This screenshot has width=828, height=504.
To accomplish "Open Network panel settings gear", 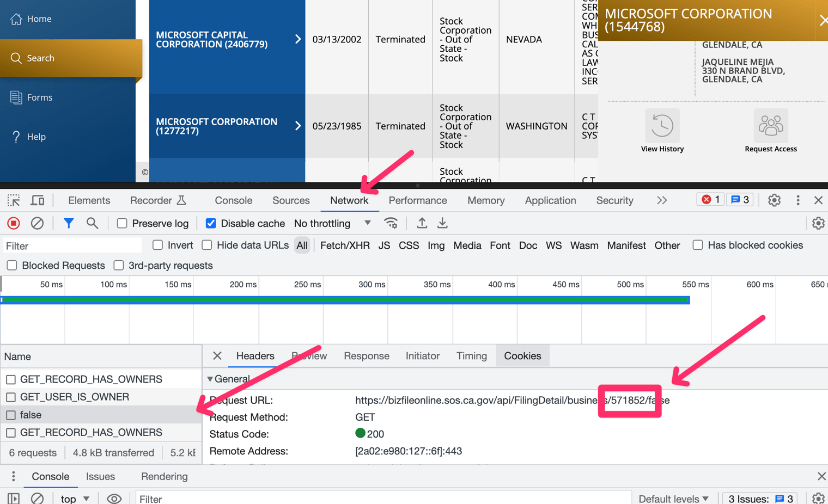I will (818, 223).
